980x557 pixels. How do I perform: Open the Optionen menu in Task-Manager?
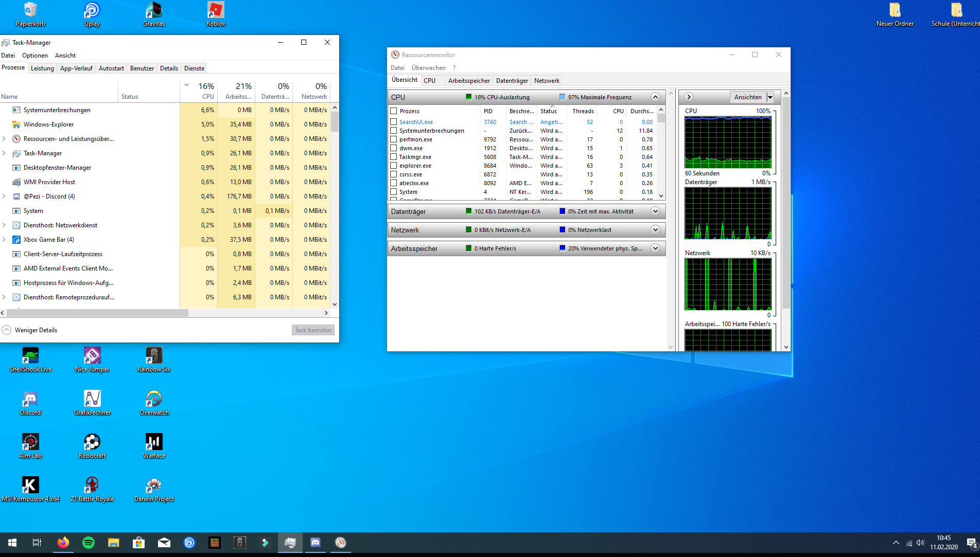pos(35,56)
